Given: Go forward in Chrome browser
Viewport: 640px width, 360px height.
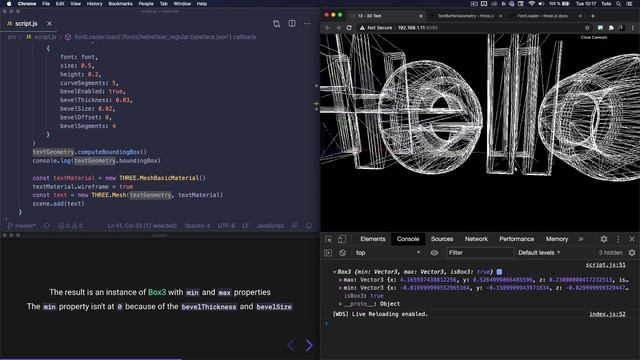Looking at the screenshot, I should pyautogui.click(x=338, y=28).
